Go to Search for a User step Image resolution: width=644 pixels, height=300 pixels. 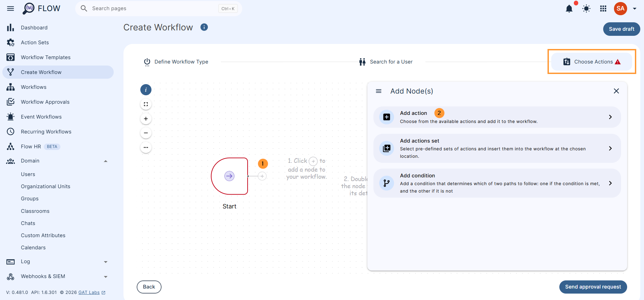[x=386, y=62]
